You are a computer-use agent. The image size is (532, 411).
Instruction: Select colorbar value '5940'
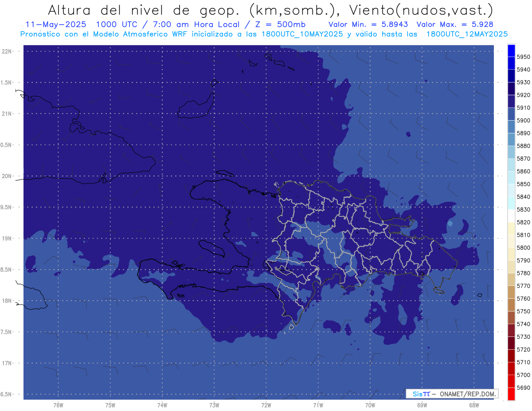[x=523, y=70]
